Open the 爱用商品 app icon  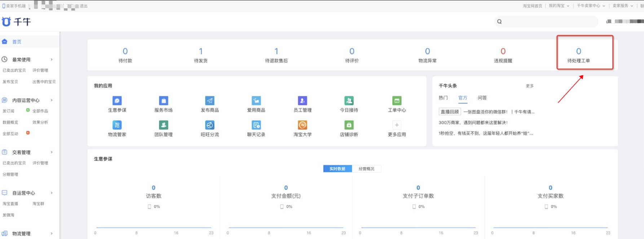tap(256, 101)
